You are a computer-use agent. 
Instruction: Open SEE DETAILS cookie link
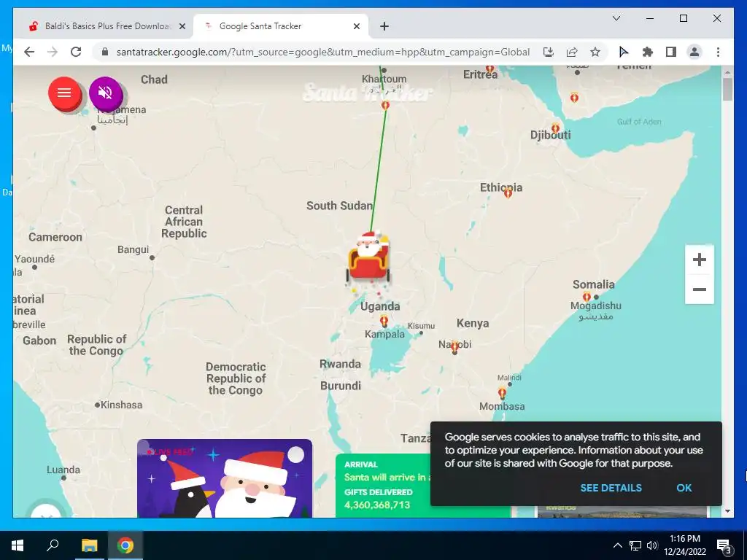point(611,488)
